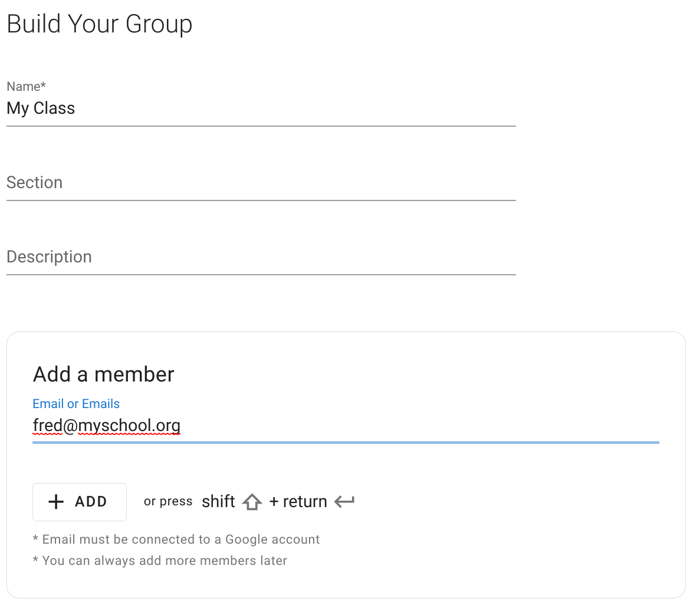Viewport: 700px width, 605px height.
Task: Click the add more members later note
Action: [x=160, y=560]
